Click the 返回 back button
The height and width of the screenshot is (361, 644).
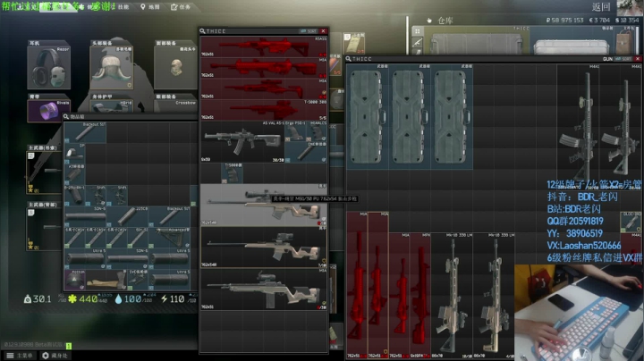coord(601,6)
